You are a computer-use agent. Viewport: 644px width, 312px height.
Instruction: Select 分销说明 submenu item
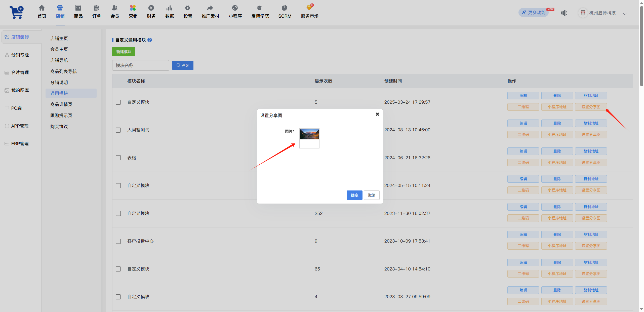pyautogui.click(x=59, y=83)
